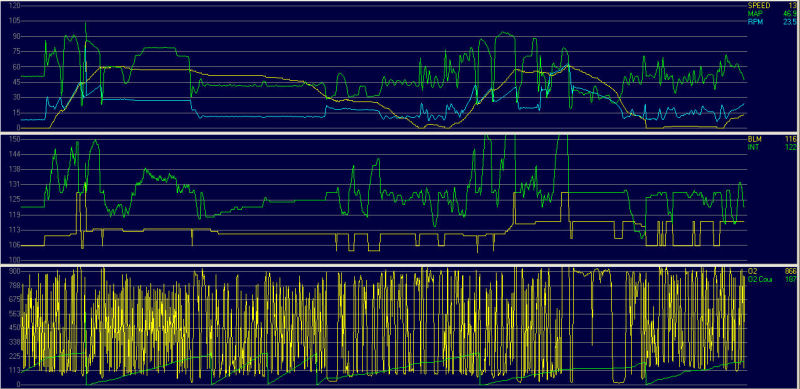Screen dimensions: 800x389
Task: Click the 450 axis label on bottom graph
Action: pos(15,328)
